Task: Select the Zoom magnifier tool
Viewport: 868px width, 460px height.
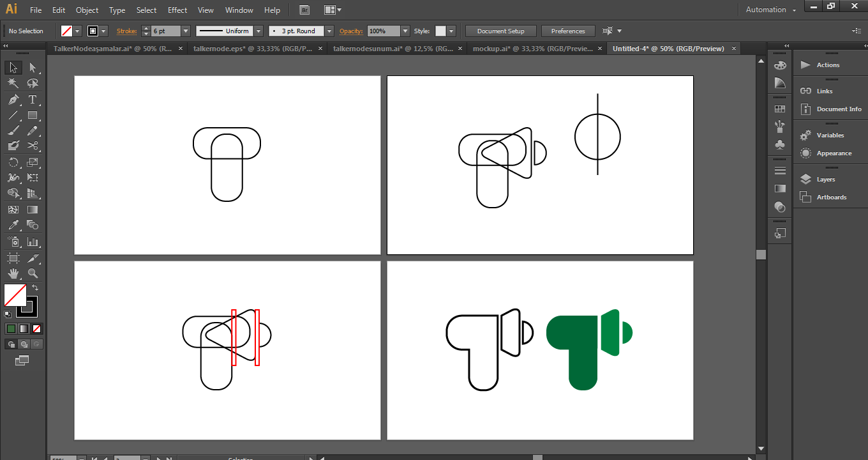Action: coord(33,273)
